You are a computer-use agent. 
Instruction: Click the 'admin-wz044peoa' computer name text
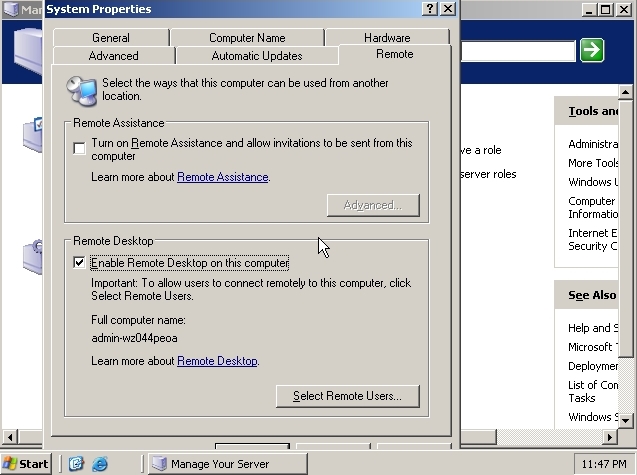click(134, 338)
